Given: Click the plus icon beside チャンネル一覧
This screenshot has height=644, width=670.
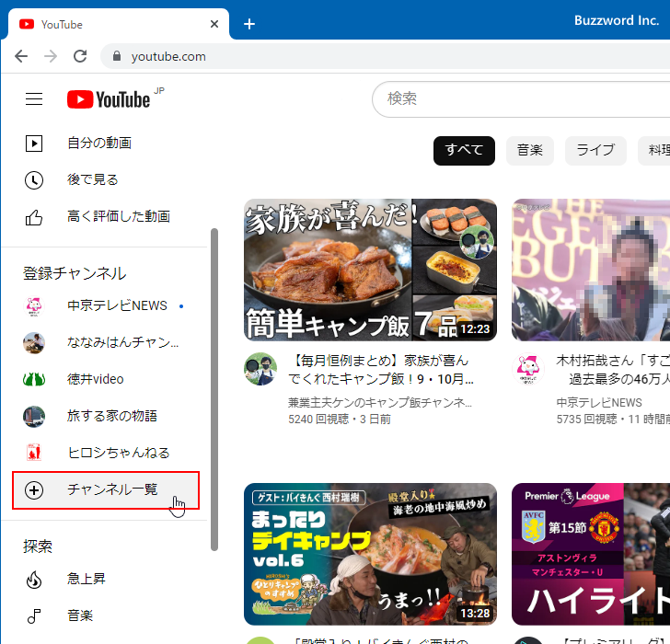Looking at the screenshot, I should coord(34,489).
